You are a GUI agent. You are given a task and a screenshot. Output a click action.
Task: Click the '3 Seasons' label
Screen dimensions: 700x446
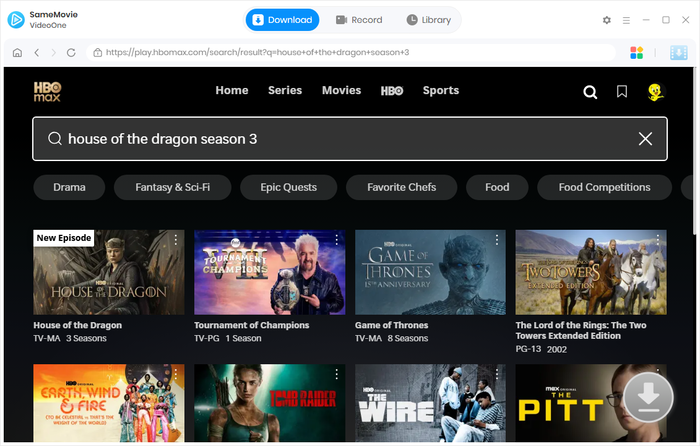[86, 338]
